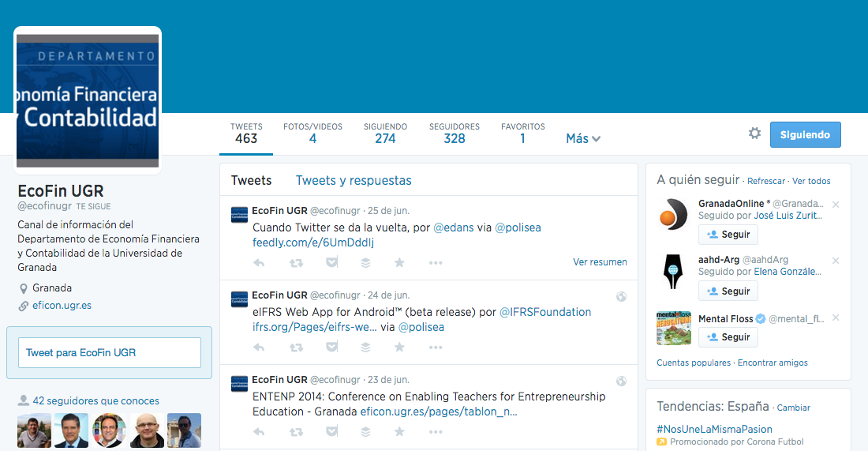Switch to the Tweets y respuestas tab

354,180
